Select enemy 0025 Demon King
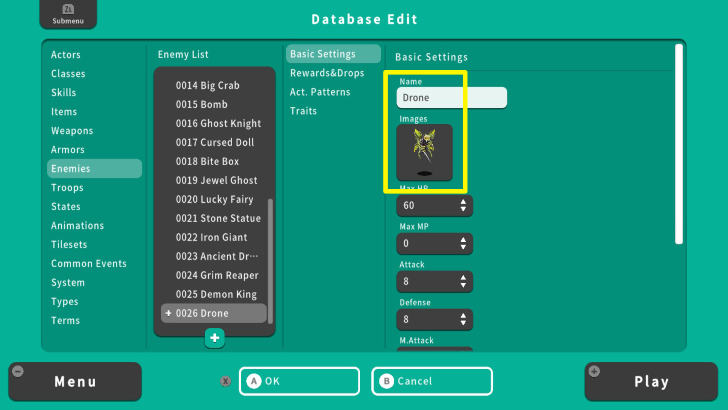Screen dimensions: 728x410 pyautogui.click(x=214, y=295)
